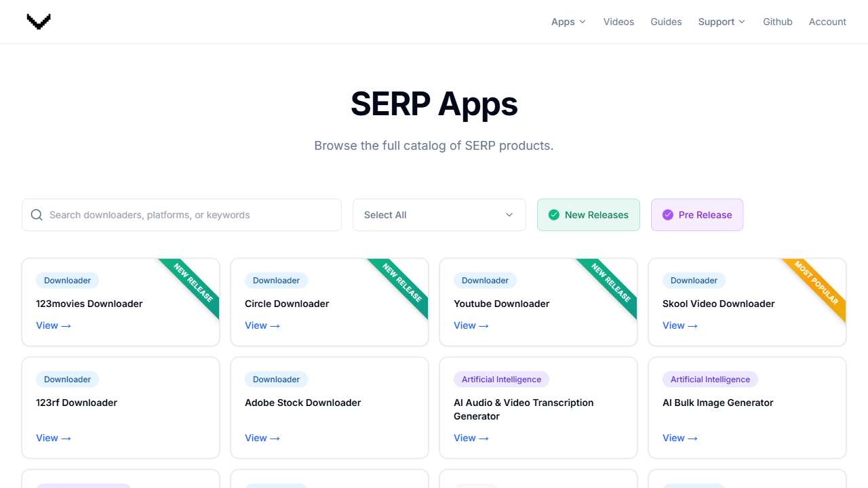Focus the search downloaders input field
This screenshot has height=488, width=868.
click(190, 215)
